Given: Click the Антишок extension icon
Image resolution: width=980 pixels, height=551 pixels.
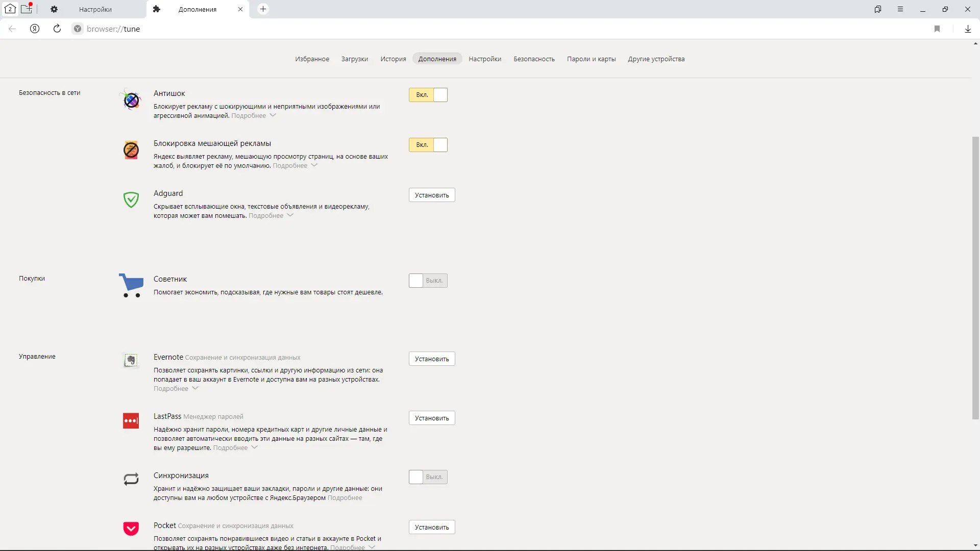Looking at the screenshot, I should (131, 99).
